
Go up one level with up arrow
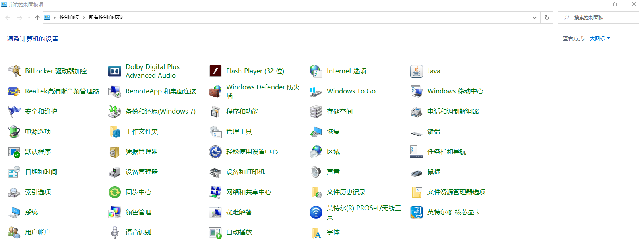click(x=37, y=18)
